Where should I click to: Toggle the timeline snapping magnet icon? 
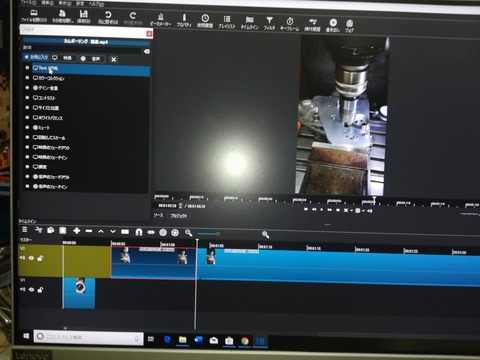point(139,232)
